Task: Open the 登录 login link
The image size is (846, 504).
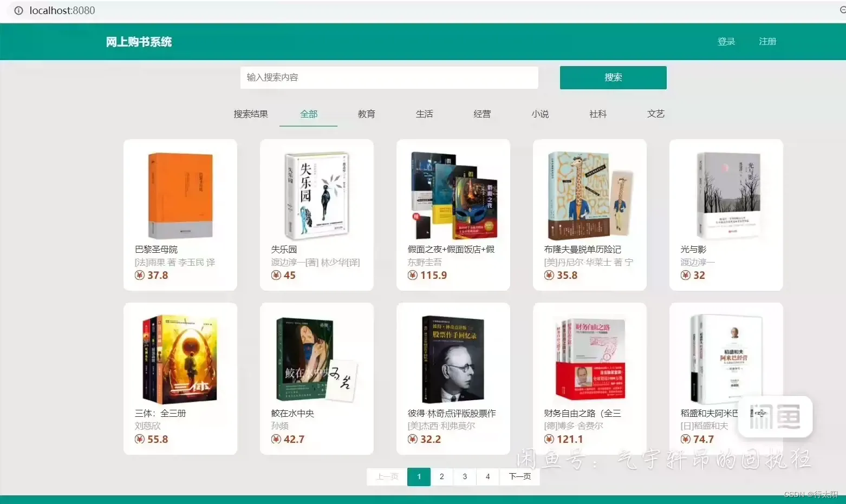Action: coord(726,42)
